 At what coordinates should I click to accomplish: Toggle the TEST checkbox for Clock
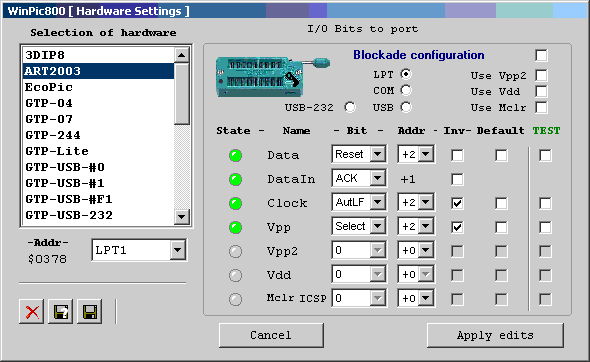(545, 204)
